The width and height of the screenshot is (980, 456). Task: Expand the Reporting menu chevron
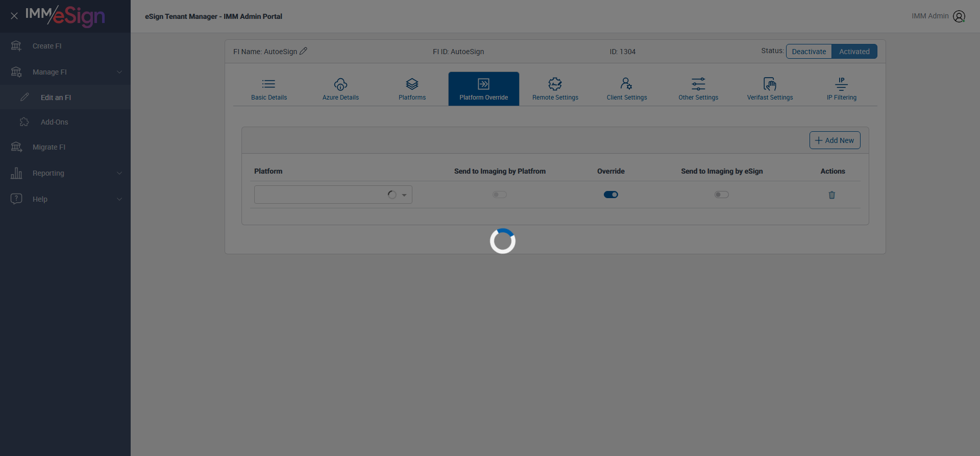tap(119, 173)
